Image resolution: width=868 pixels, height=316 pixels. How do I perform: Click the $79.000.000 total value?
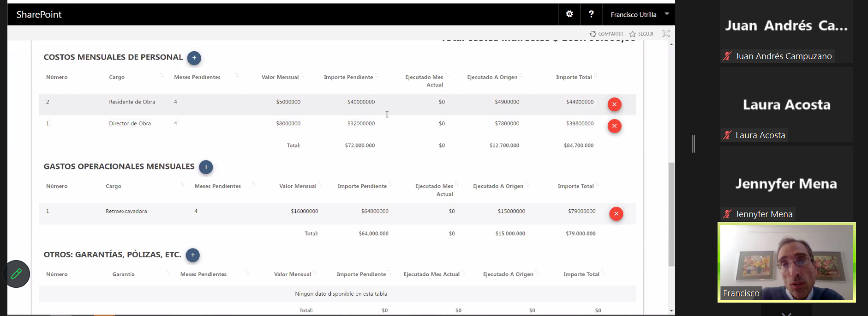point(581,234)
